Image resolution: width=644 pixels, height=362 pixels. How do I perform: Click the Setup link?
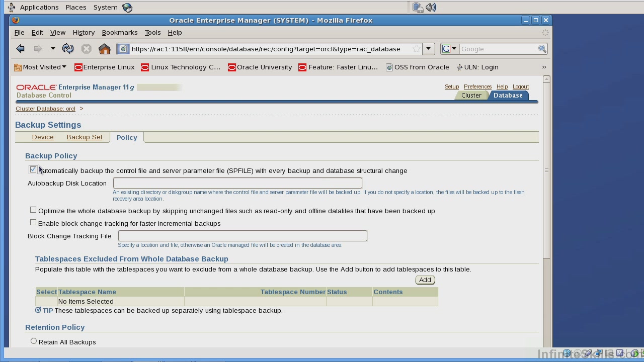coord(452,86)
